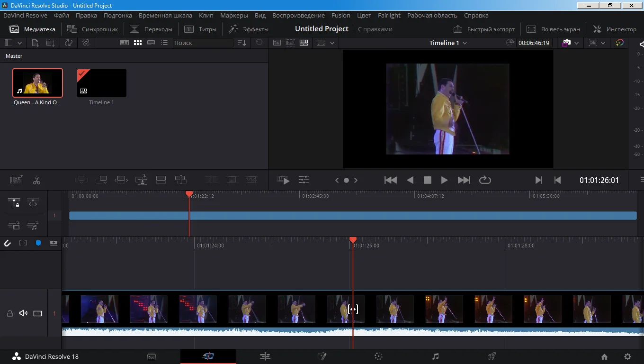Open the Edit page icon
The image size is (644, 364).
[265, 356]
